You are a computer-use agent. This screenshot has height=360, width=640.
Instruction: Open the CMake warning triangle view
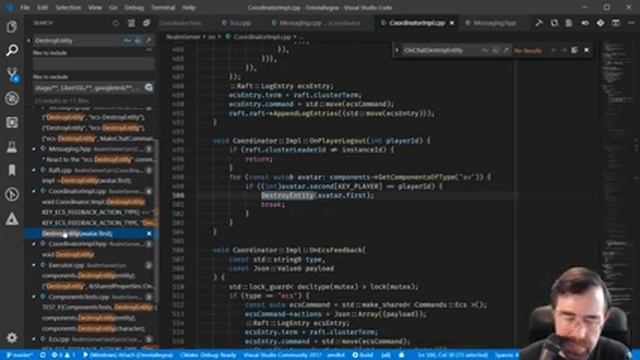(x=12, y=219)
